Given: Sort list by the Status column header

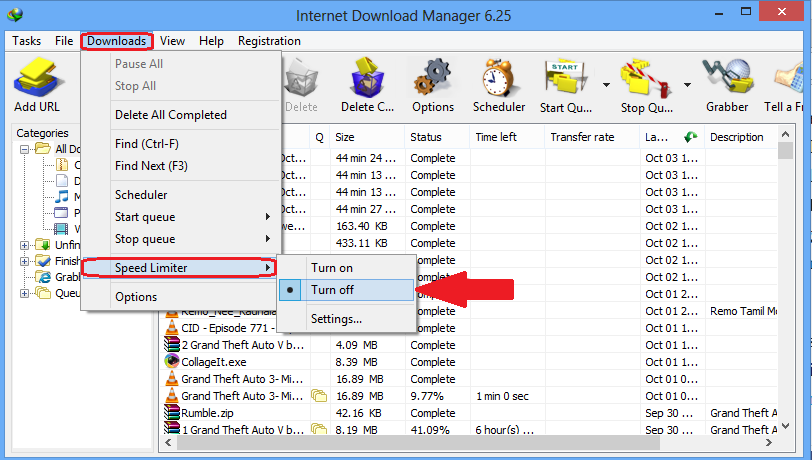Looking at the screenshot, I should (426, 137).
